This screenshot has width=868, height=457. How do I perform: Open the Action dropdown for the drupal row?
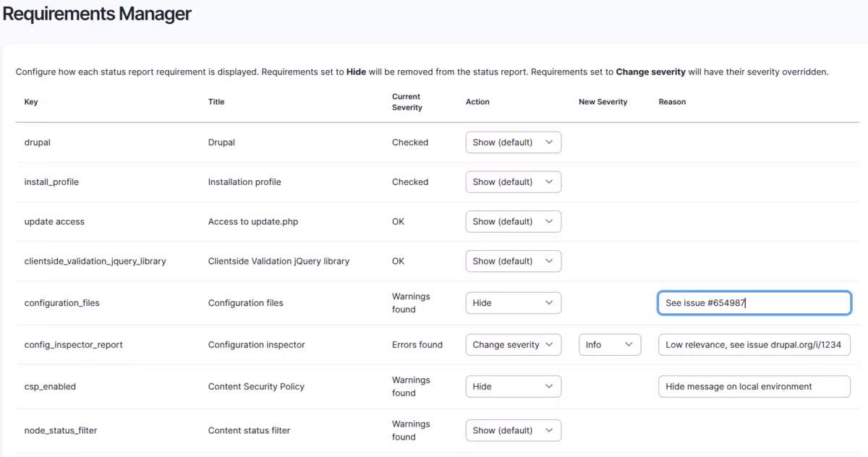click(x=513, y=142)
